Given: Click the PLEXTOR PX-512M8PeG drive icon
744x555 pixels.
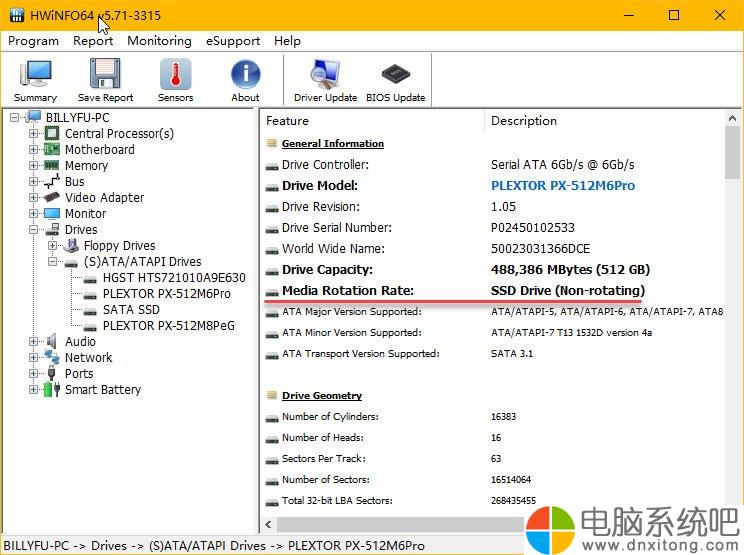Looking at the screenshot, I should [90, 328].
